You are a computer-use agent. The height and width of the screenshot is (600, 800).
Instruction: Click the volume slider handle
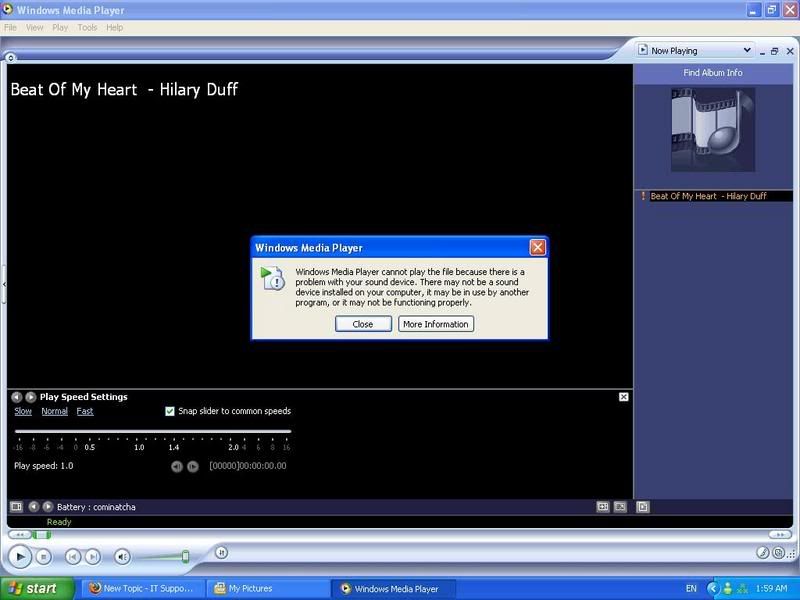click(x=185, y=556)
